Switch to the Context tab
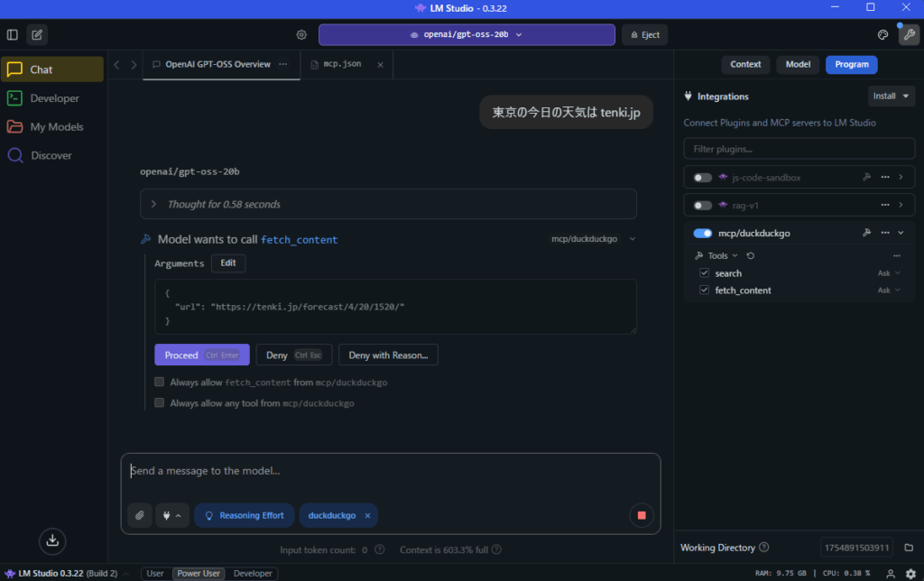Image resolution: width=924 pixels, height=581 pixels. click(x=745, y=64)
